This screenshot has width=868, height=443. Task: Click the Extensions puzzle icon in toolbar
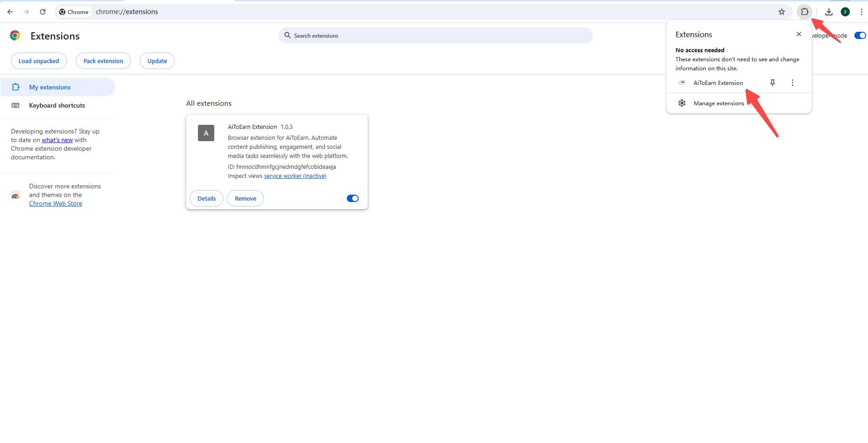click(x=804, y=12)
